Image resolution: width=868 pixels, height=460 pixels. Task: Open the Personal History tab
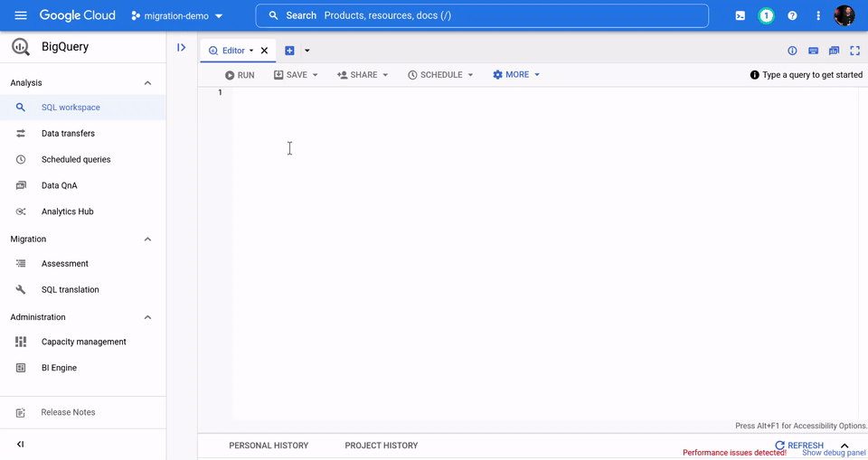tap(269, 446)
